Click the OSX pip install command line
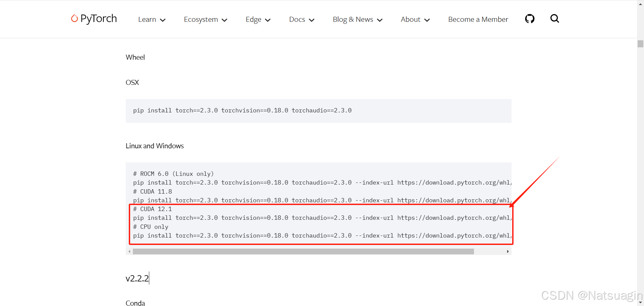Image resolution: width=644 pixels, height=306 pixels. [x=242, y=110]
